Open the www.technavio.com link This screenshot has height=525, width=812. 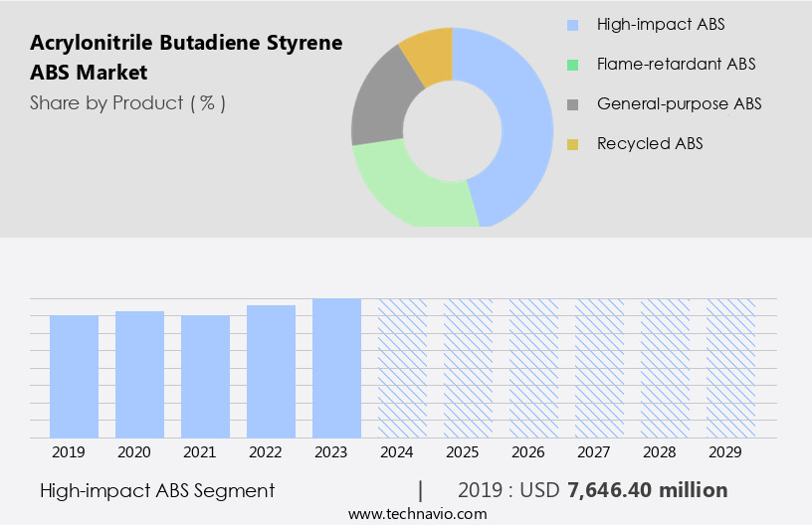tap(418, 514)
